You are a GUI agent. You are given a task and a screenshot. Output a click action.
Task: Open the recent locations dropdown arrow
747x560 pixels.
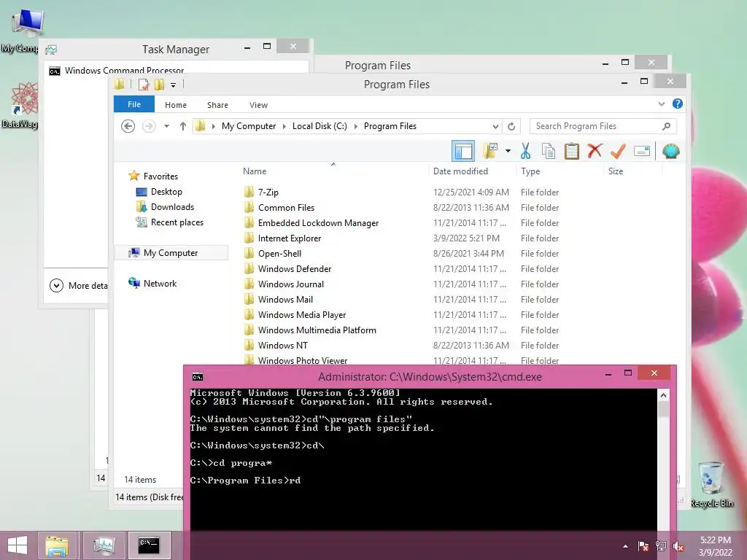coord(166,126)
